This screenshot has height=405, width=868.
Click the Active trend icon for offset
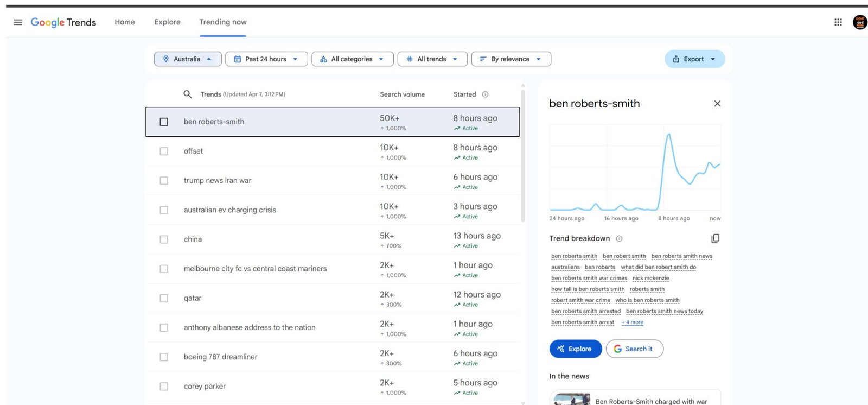tap(457, 158)
